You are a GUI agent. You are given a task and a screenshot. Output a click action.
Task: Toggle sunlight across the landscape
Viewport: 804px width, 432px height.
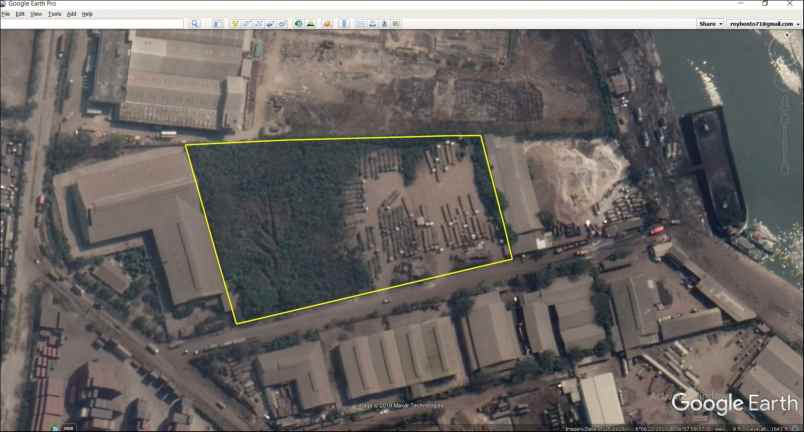(x=311, y=23)
